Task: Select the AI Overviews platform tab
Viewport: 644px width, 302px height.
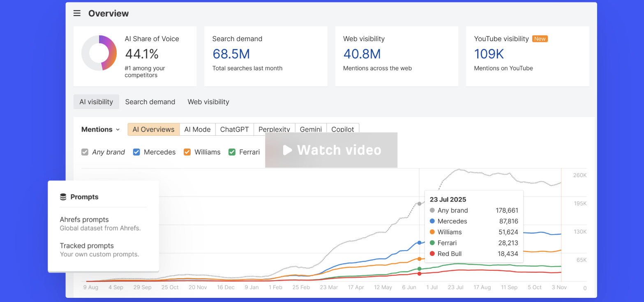Action: pyautogui.click(x=153, y=129)
